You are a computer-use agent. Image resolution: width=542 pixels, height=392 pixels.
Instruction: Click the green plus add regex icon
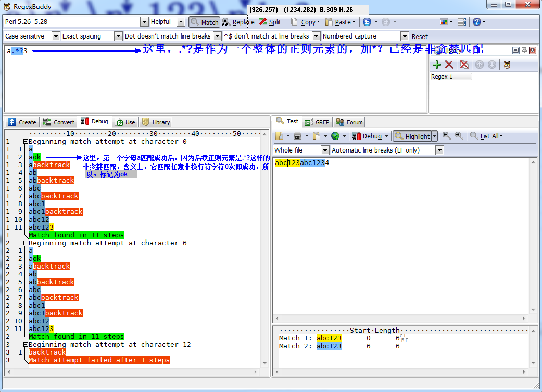pos(437,65)
